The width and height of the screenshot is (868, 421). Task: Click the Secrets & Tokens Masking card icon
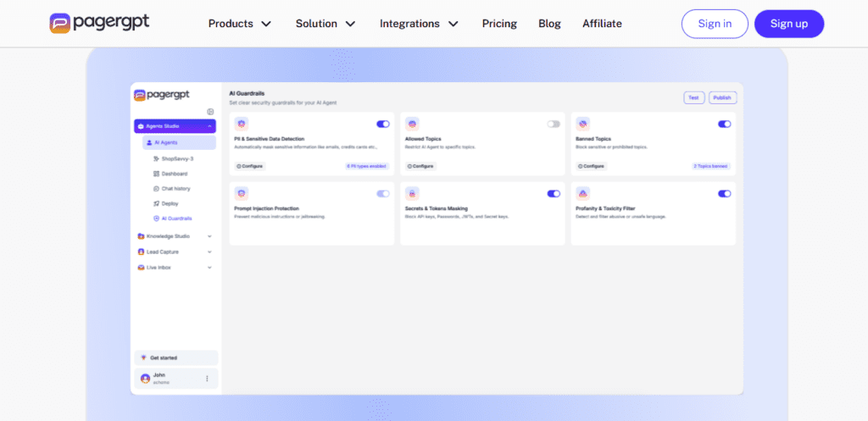click(x=412, y=194)
